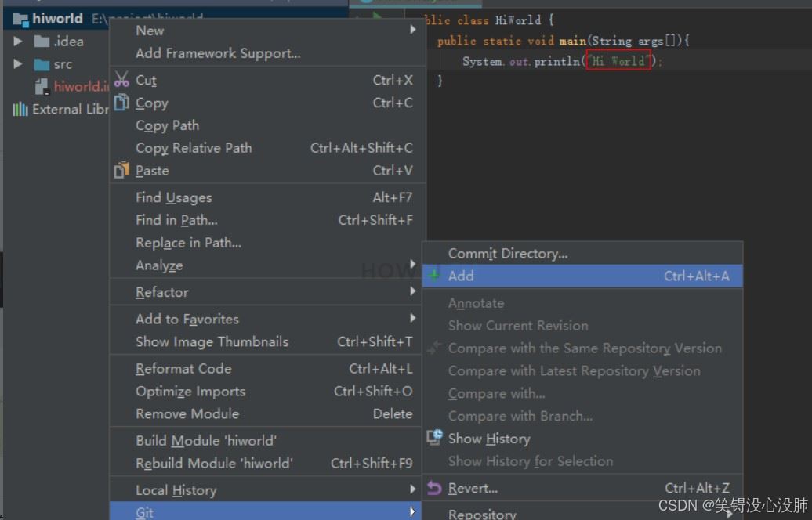Click the .idea folder icon
The width and height of the screenshot is (812, 520).
tap(42, 42)
